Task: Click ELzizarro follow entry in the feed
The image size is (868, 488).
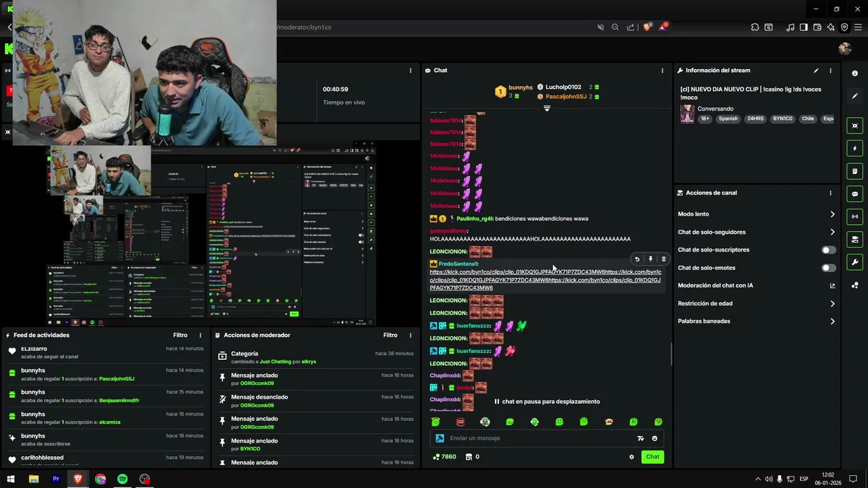Action: [x=105, y=352]
